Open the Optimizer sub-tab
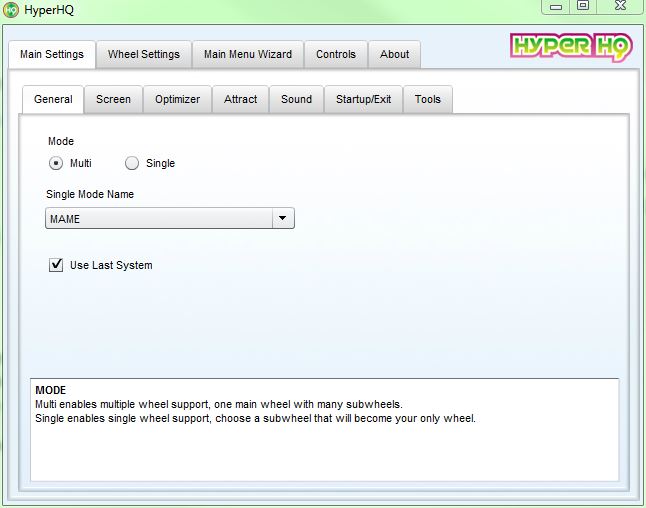This screenshot has height=508, width=646. pos(177,99)
